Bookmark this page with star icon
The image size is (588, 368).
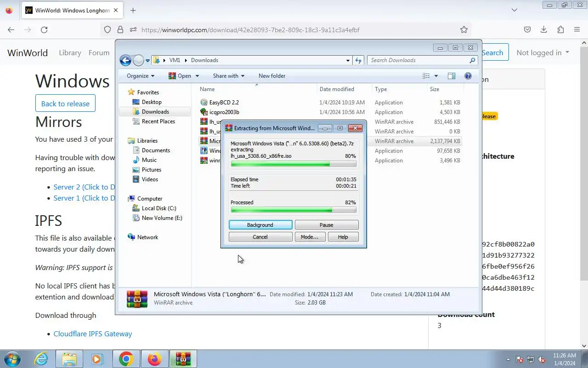click(x=464, y=29)
